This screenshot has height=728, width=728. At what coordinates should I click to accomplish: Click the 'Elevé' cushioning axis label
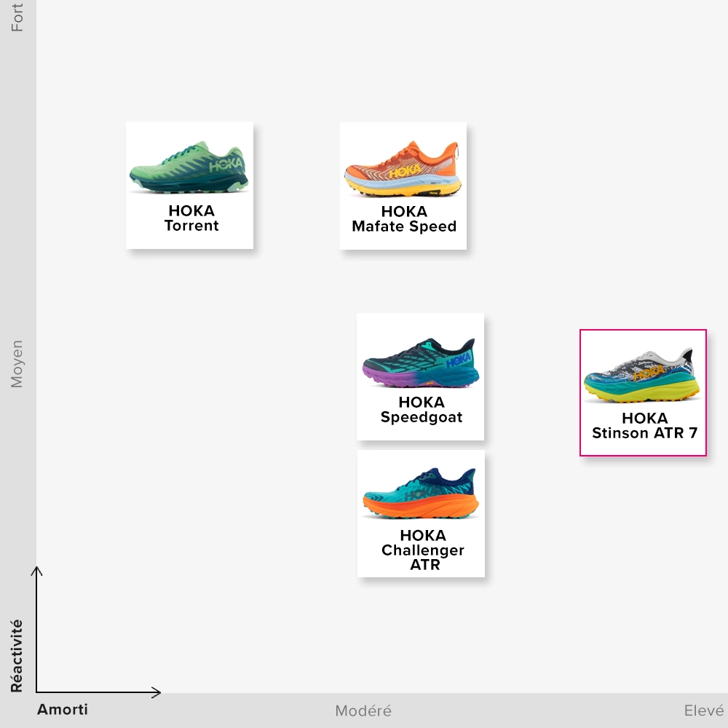coord(704,711)
